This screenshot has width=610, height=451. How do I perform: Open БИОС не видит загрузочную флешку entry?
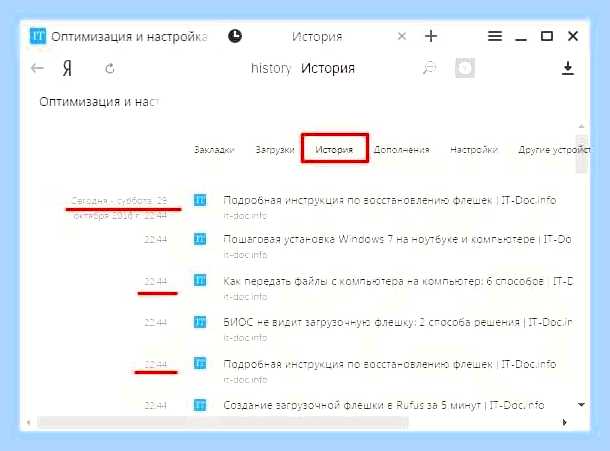click(x=398, y=322)
